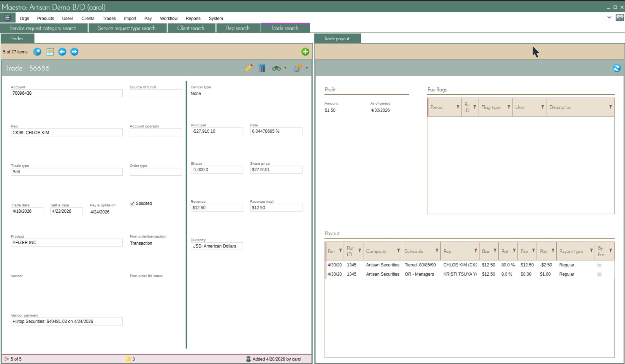Screen dimensions: 625x364
Task: Open the Pay menu
Action: [148, 19]
